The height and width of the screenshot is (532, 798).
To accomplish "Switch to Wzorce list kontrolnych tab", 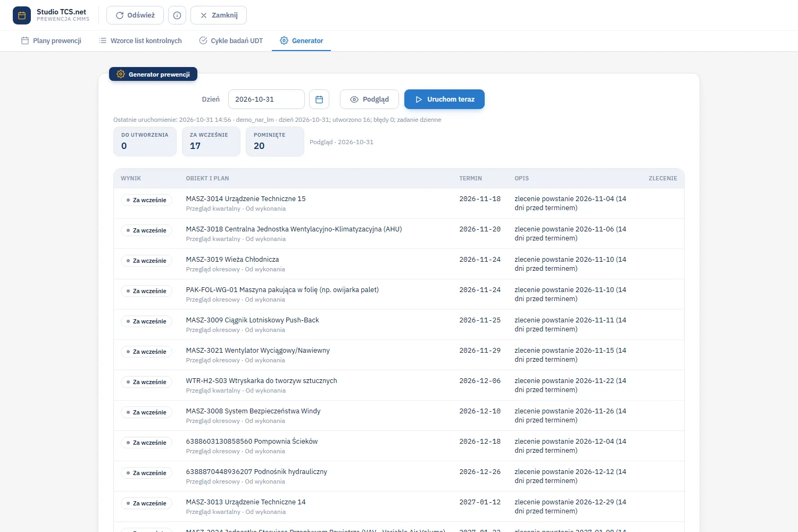I will [140, 40].
